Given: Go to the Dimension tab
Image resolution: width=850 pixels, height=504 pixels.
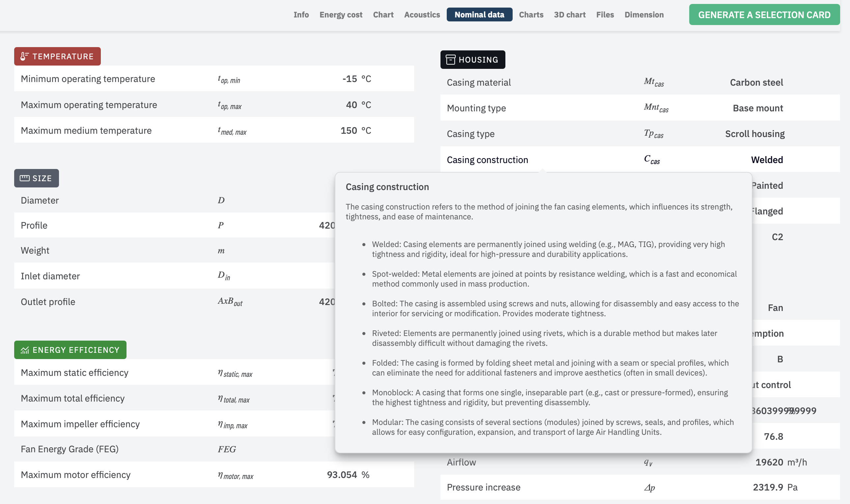Looking at the screenshot, I should point(644,14).
